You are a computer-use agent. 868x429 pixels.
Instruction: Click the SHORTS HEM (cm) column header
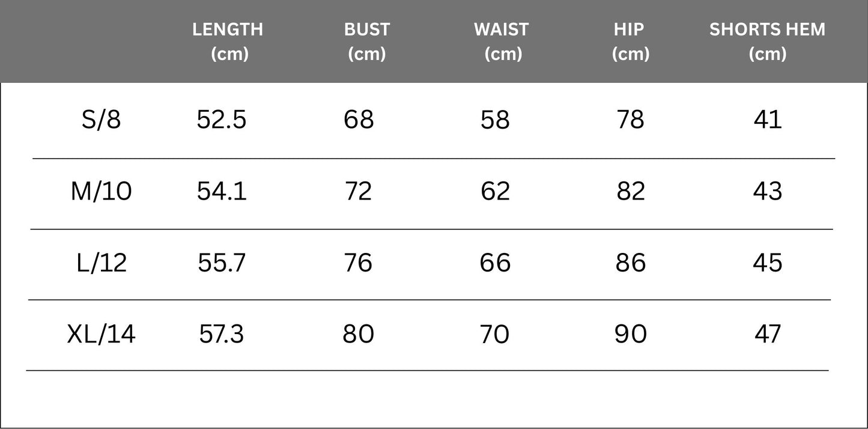(x=767, y=41)
